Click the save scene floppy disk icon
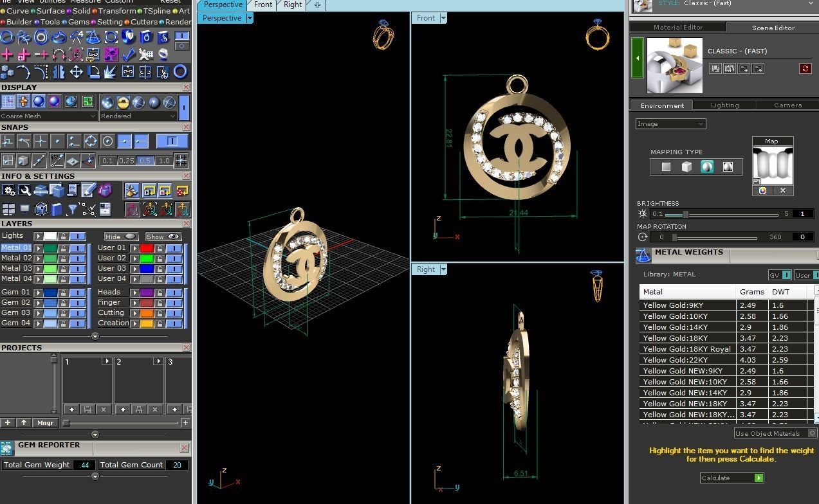This screenshot has height=504, width=819. coord(715,68)
